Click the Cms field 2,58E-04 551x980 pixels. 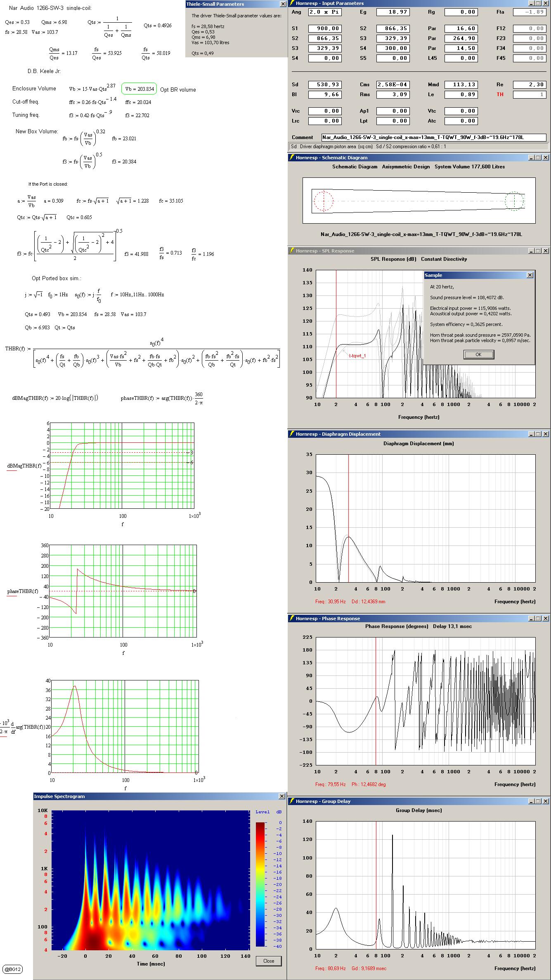click(x=393, y=85)
